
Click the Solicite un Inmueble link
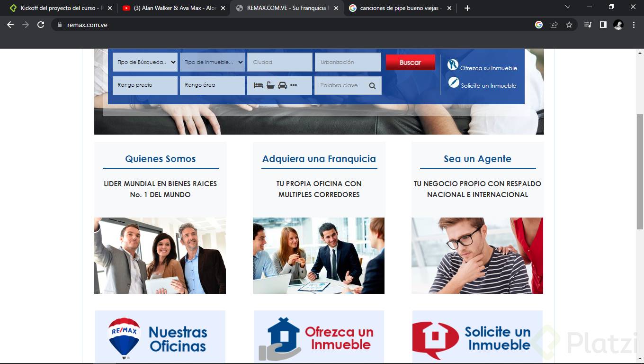(x=489, y=85)
